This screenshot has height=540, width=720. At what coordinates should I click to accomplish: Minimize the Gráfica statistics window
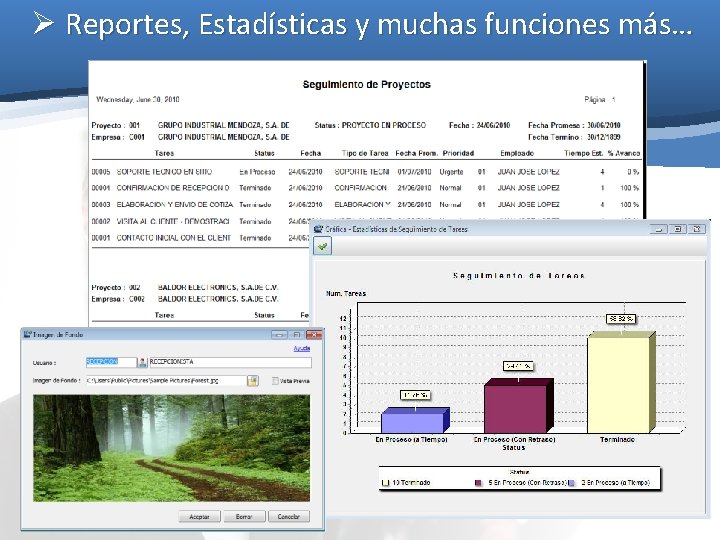659,229
